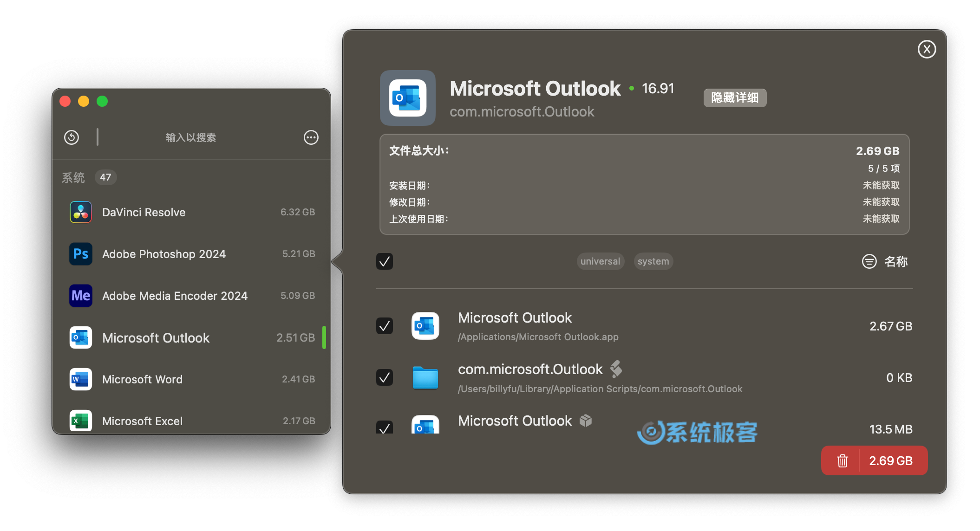Click the sort-by-name list icon
Image resolution: width=980 pixels, height=531 pixels.
[869, 261]
